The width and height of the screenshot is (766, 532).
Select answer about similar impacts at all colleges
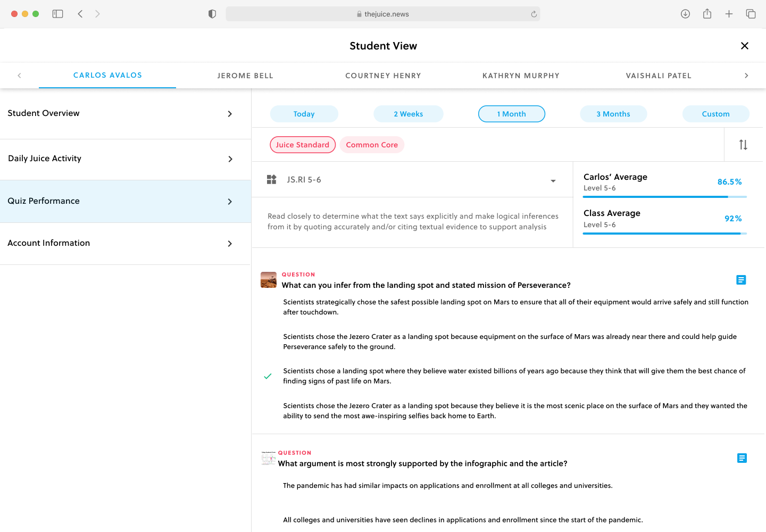[x=448, y=486]
